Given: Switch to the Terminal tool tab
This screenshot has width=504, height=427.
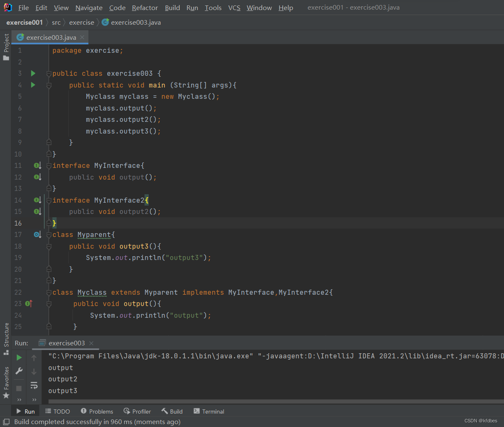Looking at the screenshot, I should (x=209, y=412).
